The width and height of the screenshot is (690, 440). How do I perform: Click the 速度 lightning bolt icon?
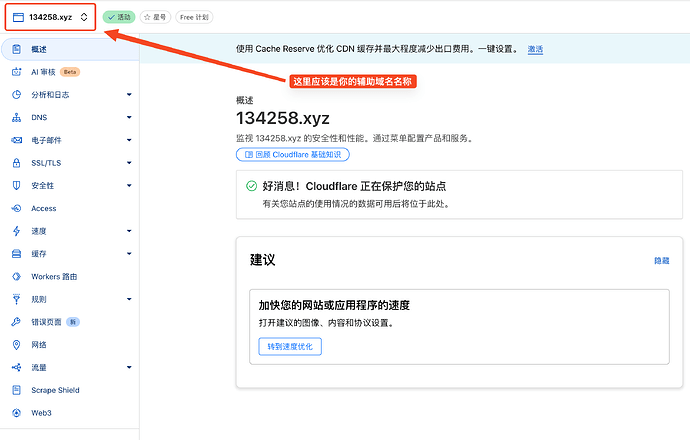(16, 231)
